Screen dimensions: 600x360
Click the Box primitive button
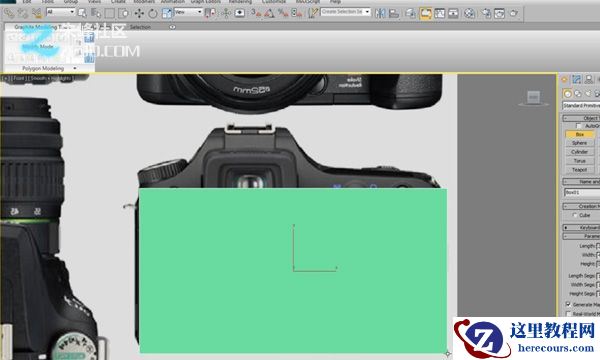(580, 135)
